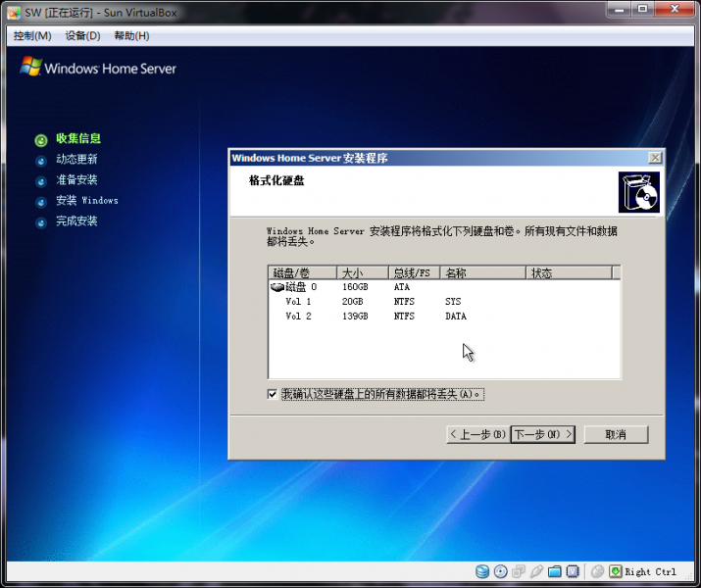Screen dimensions: 701x588
Task: Click the 取消 cancel button
Action: (x=616, y=434)
